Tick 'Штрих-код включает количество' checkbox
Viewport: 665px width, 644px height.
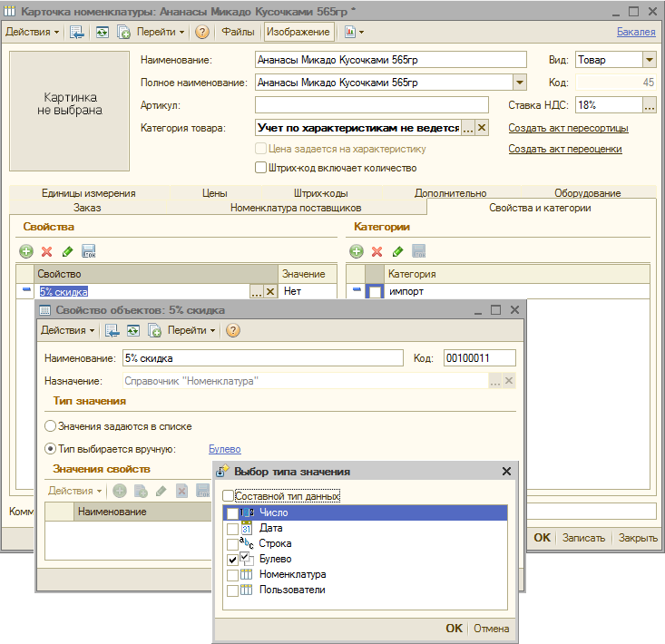coord(261,167)
